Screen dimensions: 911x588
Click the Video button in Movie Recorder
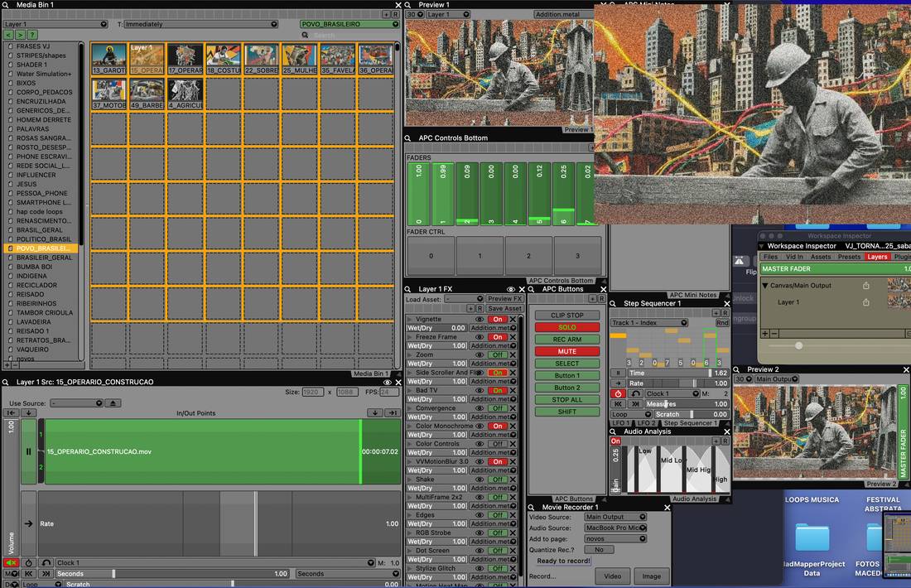tap(612, 576)
